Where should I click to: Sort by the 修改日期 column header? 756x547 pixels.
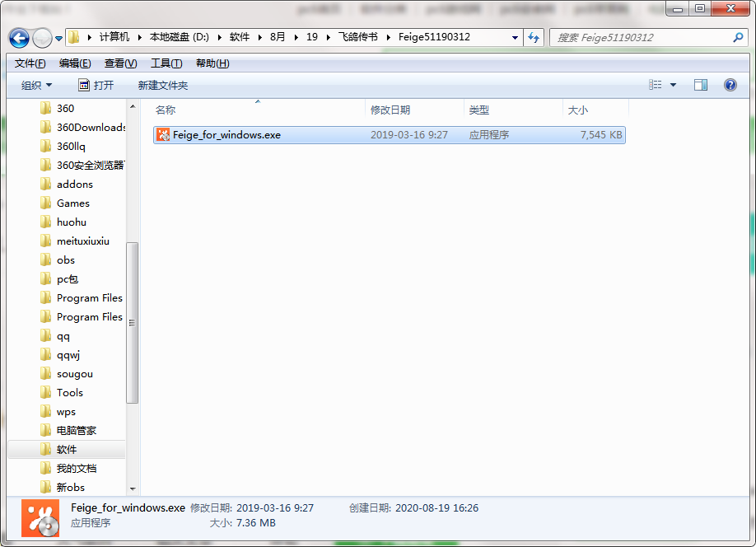click(414, 110)
